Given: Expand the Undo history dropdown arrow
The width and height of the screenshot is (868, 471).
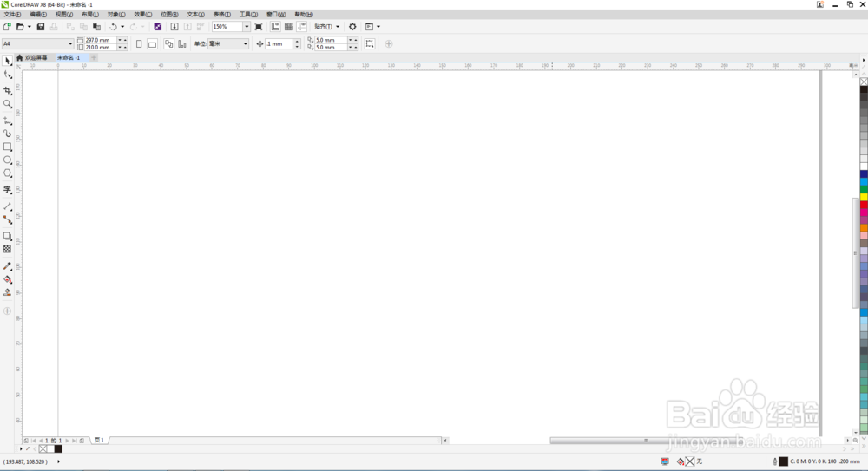Looking at the screenshot, I should (x=122, y=27).
